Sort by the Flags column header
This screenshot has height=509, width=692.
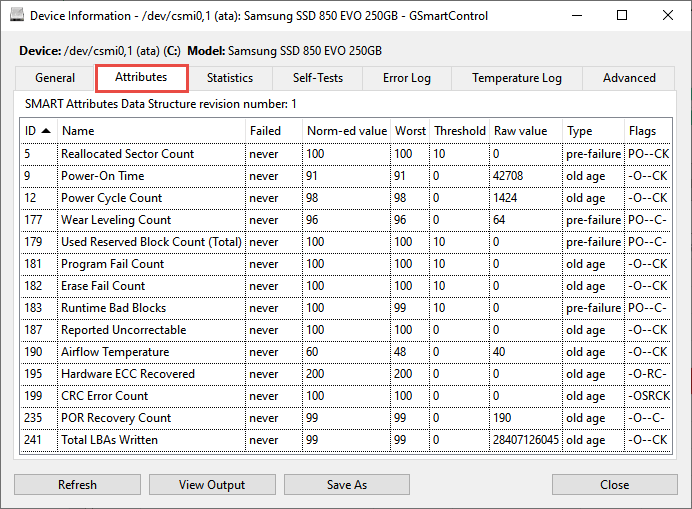[648, 131]
